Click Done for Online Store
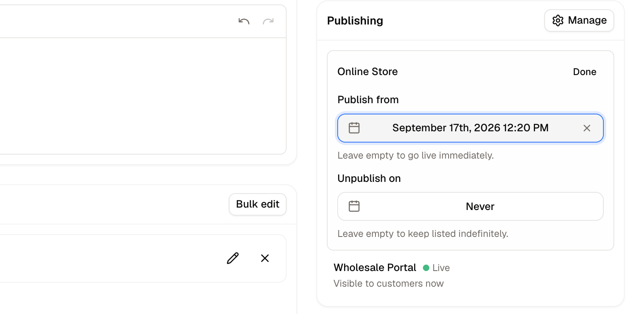Viewport: 644px width, 314px height. tap(585, 72)
